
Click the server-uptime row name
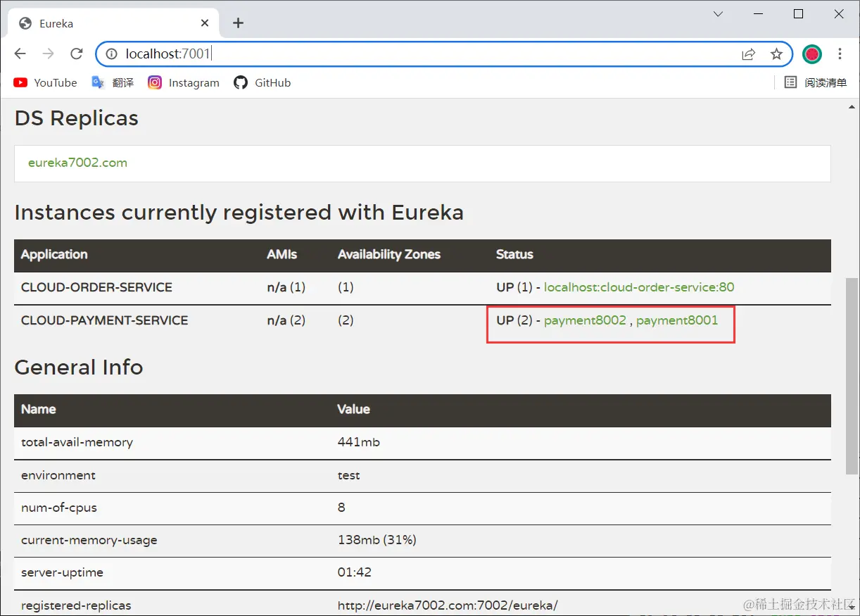[62, 573]
